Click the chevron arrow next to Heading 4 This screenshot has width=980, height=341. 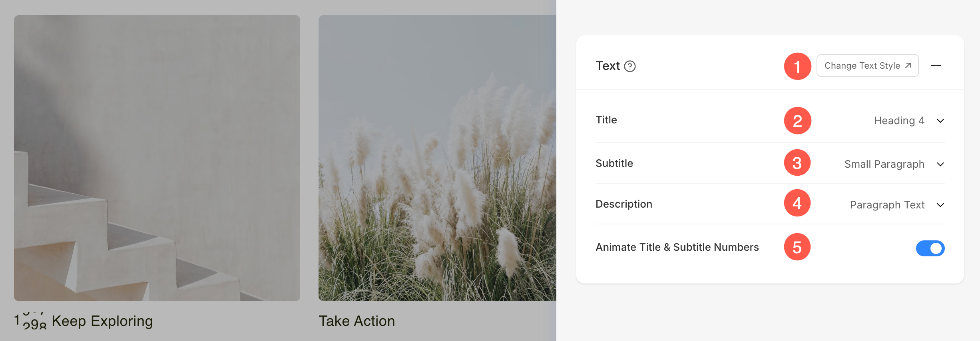tap(940, 121)
